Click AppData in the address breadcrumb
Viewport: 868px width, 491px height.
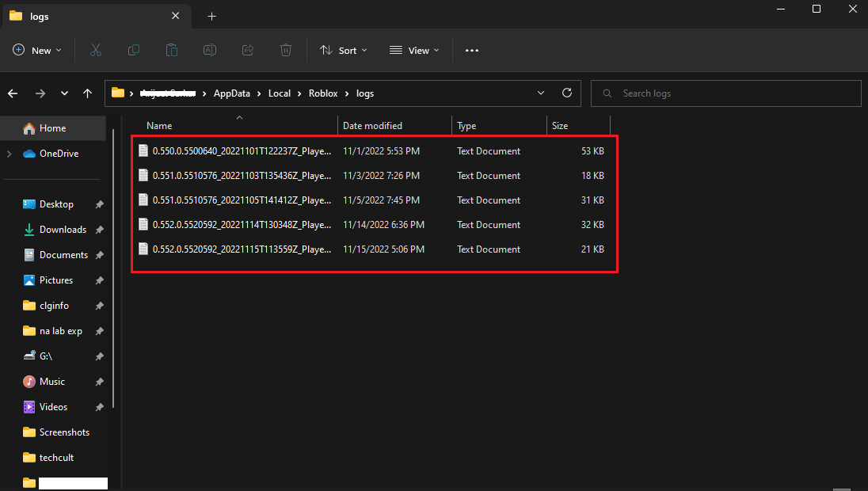pyautogui.click(x=231, y=93)
